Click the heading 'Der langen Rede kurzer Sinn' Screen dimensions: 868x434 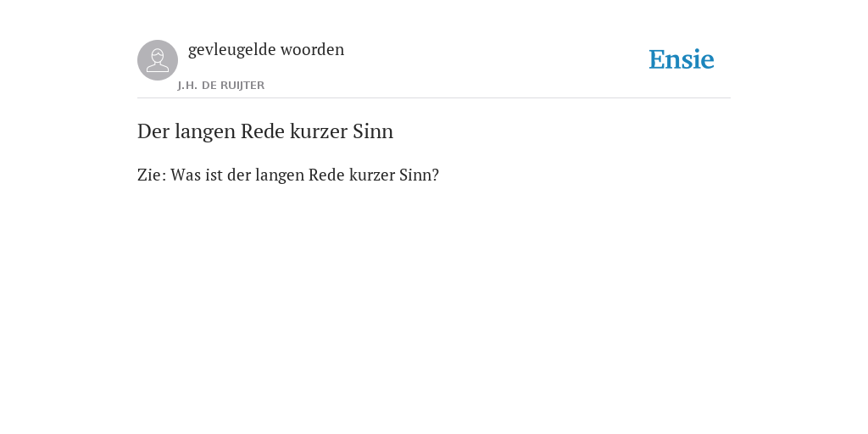(x=265, y=131)
